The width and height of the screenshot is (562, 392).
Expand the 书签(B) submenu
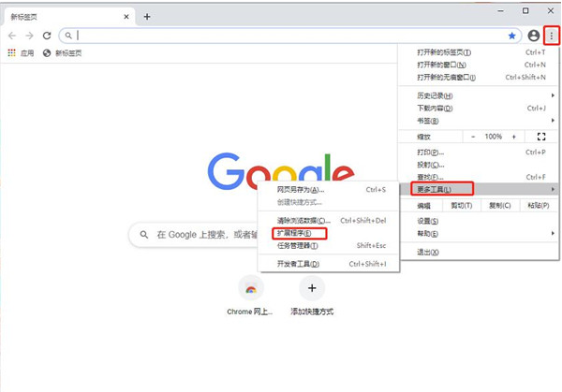(x=479, y=121)
